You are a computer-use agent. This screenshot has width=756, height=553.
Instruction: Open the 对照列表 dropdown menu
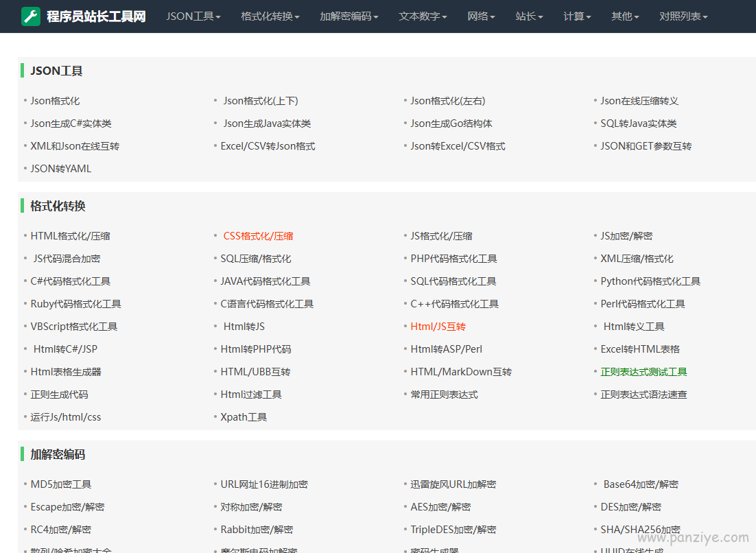[x=683, y=16]
